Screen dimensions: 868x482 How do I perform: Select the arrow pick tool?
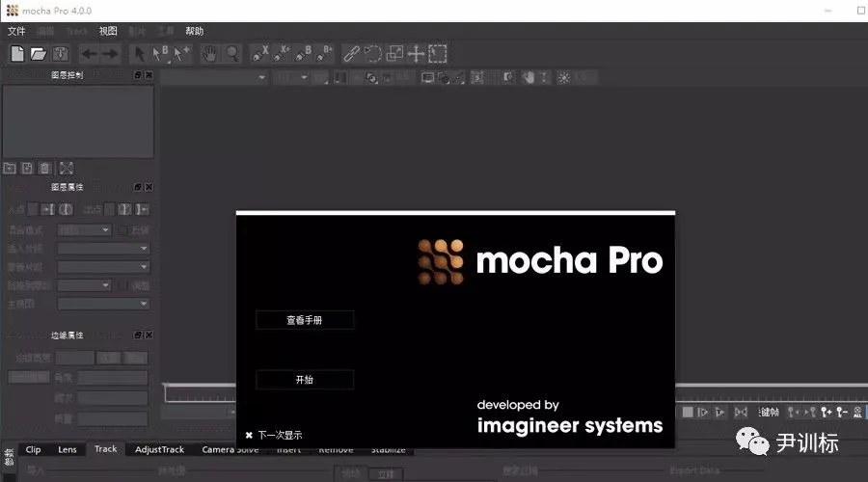tap(140, 54)
